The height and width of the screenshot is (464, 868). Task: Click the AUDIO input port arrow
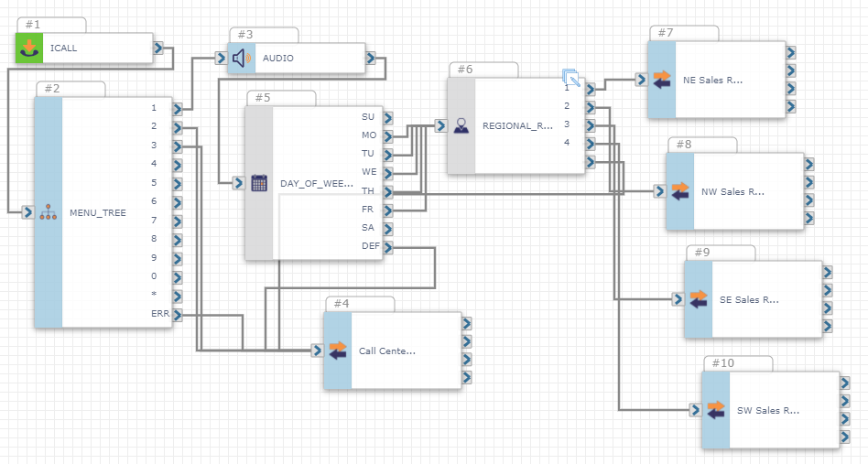point(221,58)
